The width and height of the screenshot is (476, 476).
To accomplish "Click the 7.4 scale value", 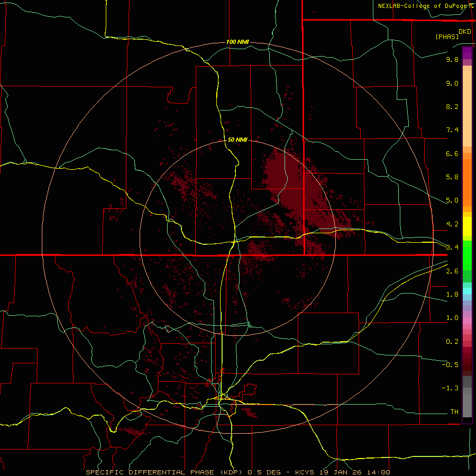I will coord(452,130).
